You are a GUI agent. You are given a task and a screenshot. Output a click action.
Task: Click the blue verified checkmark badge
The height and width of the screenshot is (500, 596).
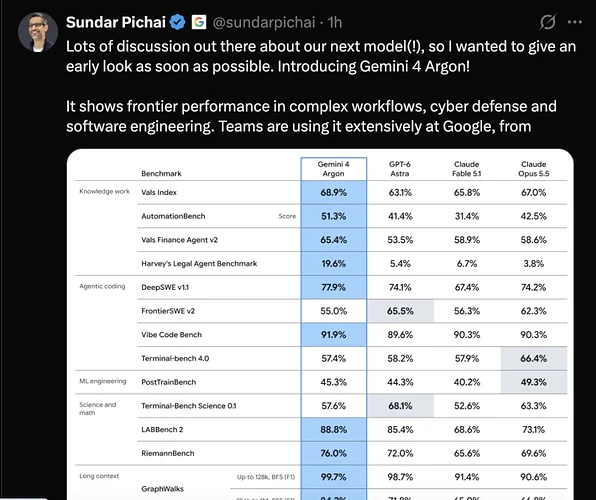177,22
